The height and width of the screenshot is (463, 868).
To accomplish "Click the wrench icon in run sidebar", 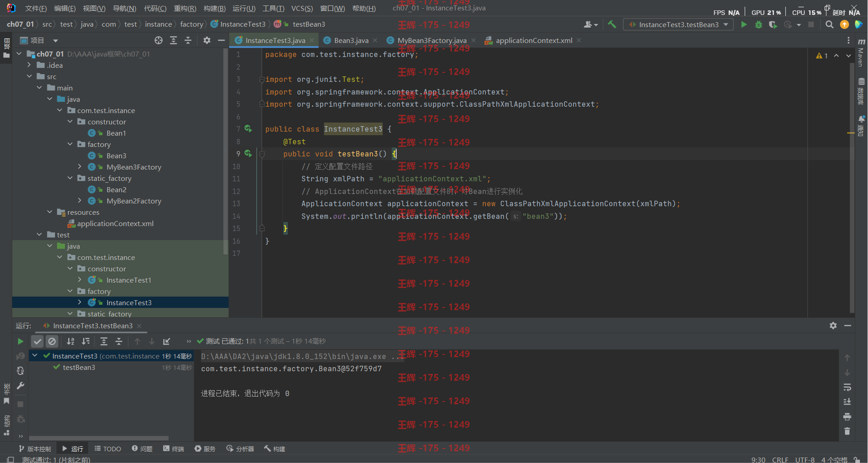I will [x=20, y=386].
